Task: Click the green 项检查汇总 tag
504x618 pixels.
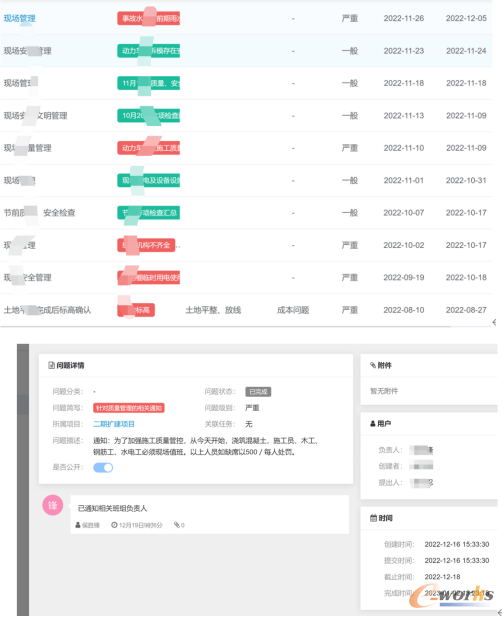Action: coord(149,213)
